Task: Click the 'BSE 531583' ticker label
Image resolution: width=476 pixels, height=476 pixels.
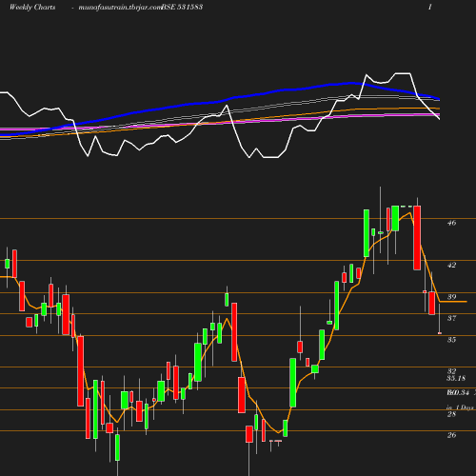Action: [182, 7]
